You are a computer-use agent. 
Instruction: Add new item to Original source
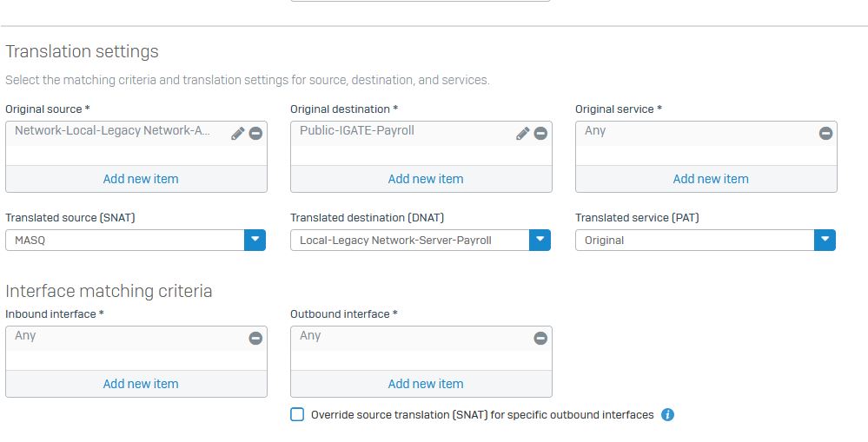141,179
